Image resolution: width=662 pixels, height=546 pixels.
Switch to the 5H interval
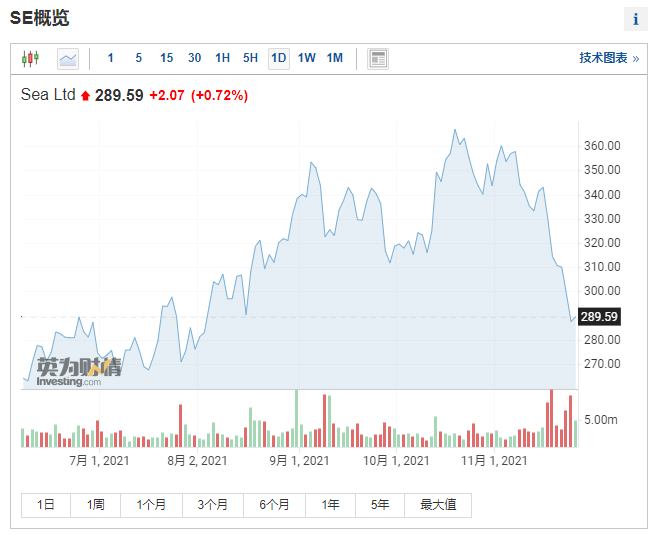click(x=250, y=58)
